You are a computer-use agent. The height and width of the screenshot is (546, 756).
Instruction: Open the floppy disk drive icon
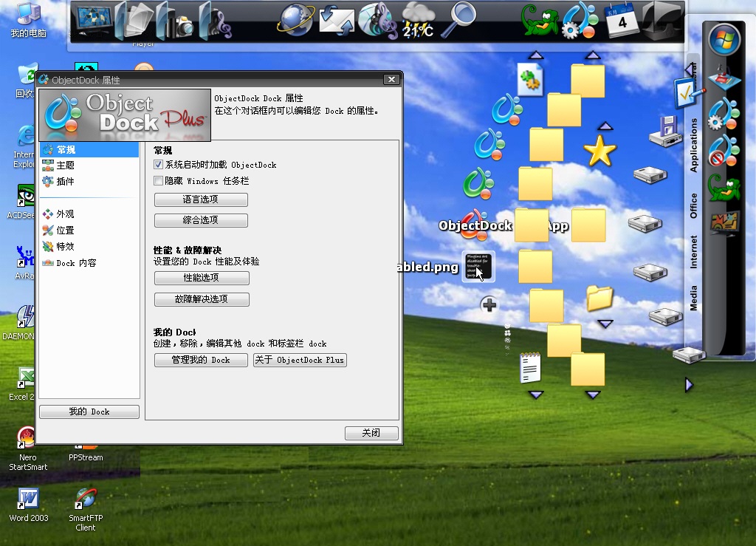tap(664, 132)
